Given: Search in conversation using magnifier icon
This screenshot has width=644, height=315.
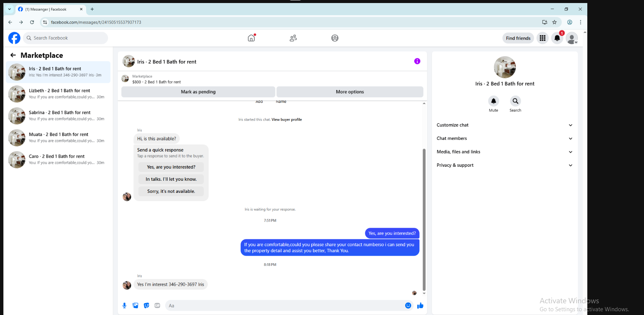Looking at the screenshot, I should [x=516, y=101].
